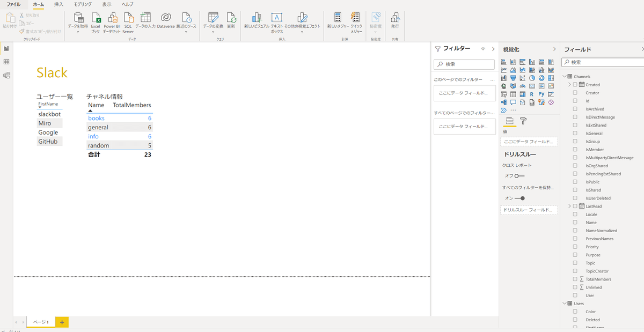The width and height of the screenshot is (644, 332).
Task: Select the gauge visual icon
Action: (523, 86)
